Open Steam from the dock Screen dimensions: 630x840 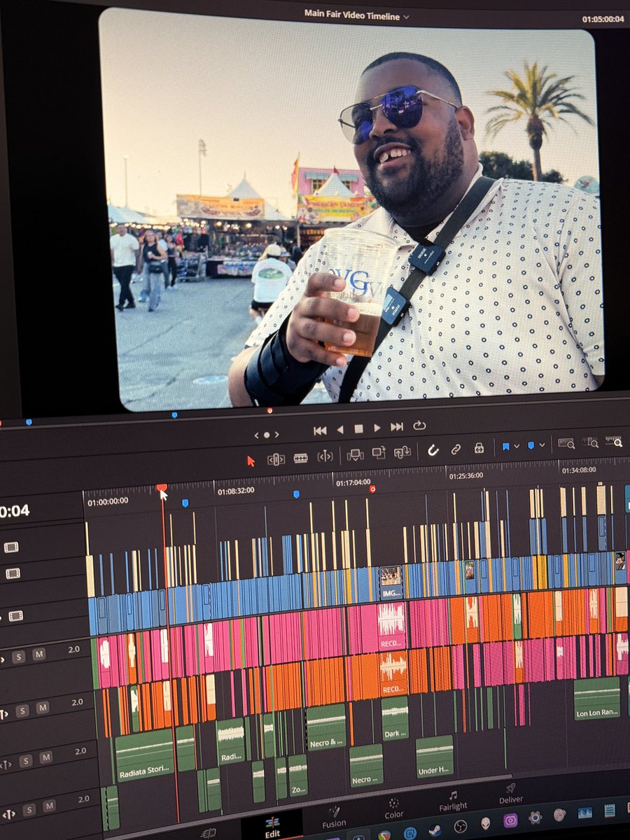(435, 831)
